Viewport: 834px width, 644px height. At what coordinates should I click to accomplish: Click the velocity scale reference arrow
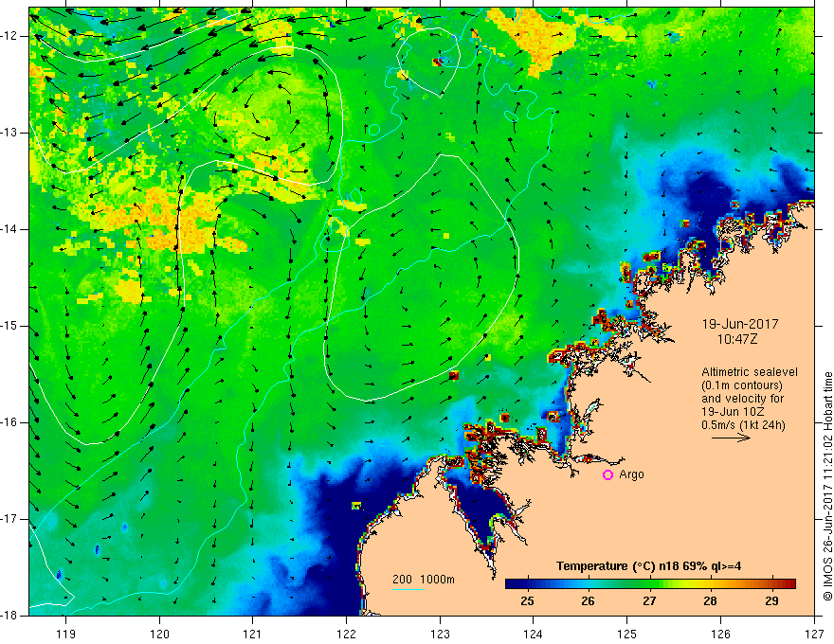pos(732,438)
